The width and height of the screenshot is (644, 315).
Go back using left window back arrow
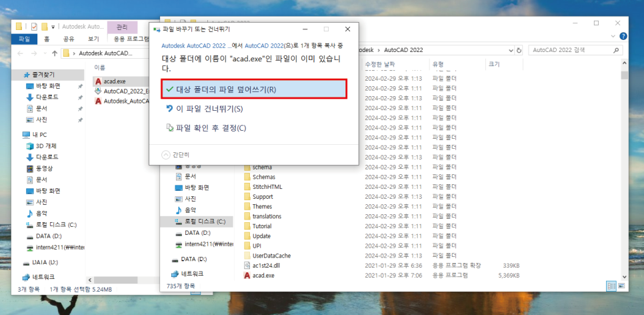click(21, 53)
